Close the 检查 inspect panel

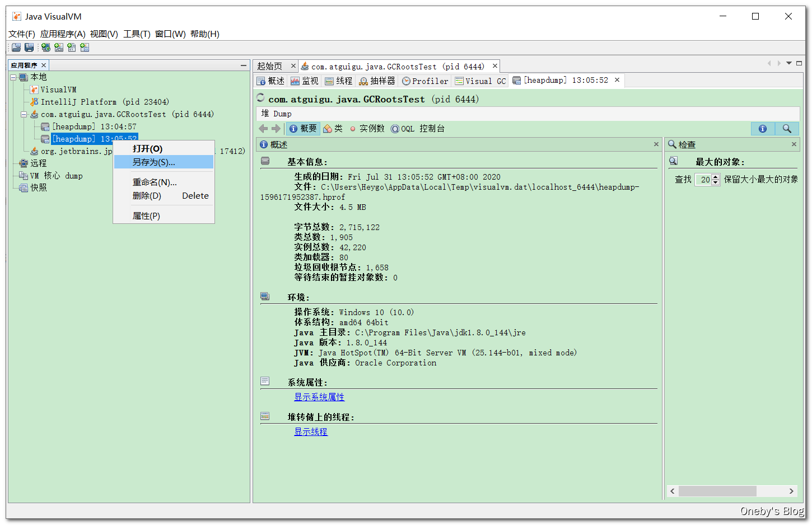794,144
